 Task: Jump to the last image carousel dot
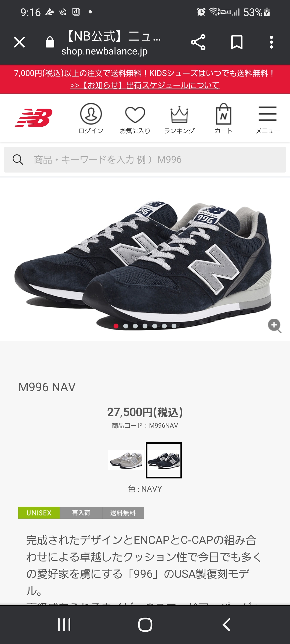[x=174, y=326]
